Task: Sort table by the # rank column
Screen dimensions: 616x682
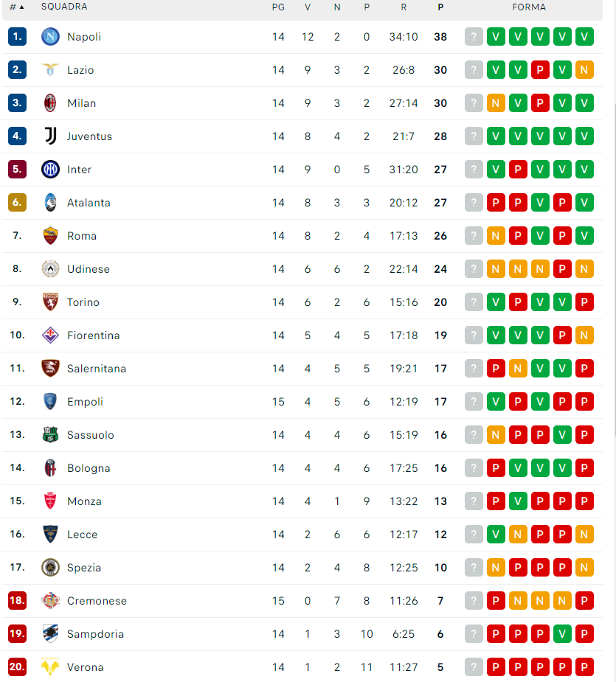Action: (16, 7)
